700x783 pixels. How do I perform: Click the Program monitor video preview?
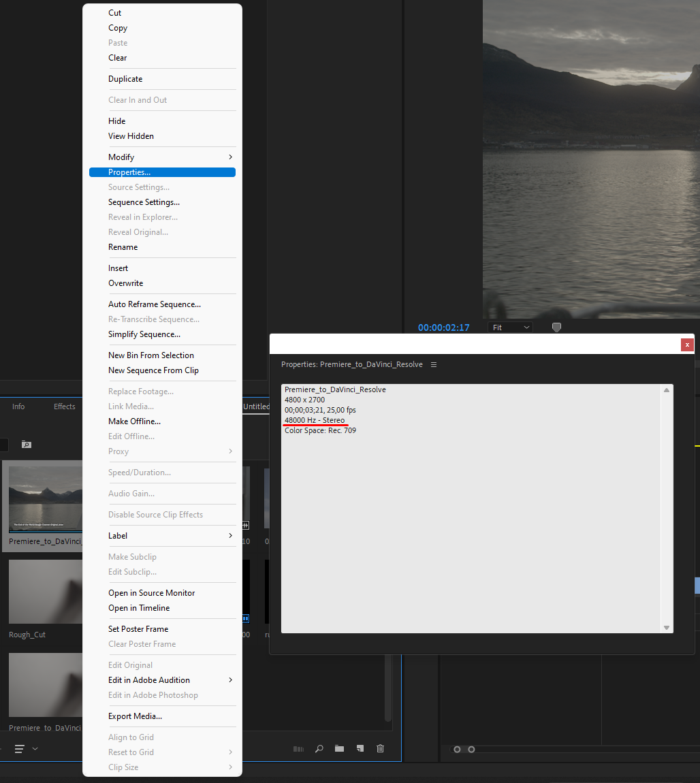click(591, 159)
